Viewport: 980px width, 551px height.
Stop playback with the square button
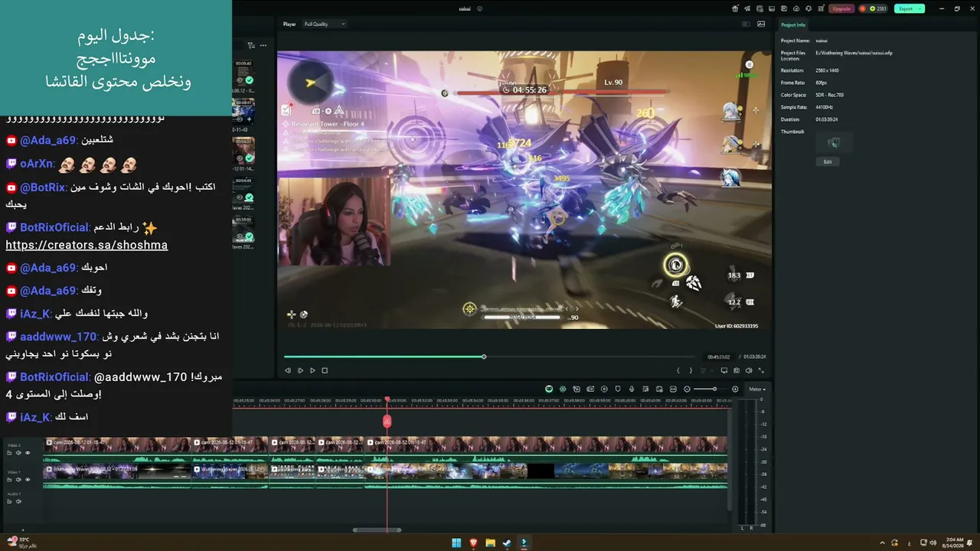click(x=325, y=370)
